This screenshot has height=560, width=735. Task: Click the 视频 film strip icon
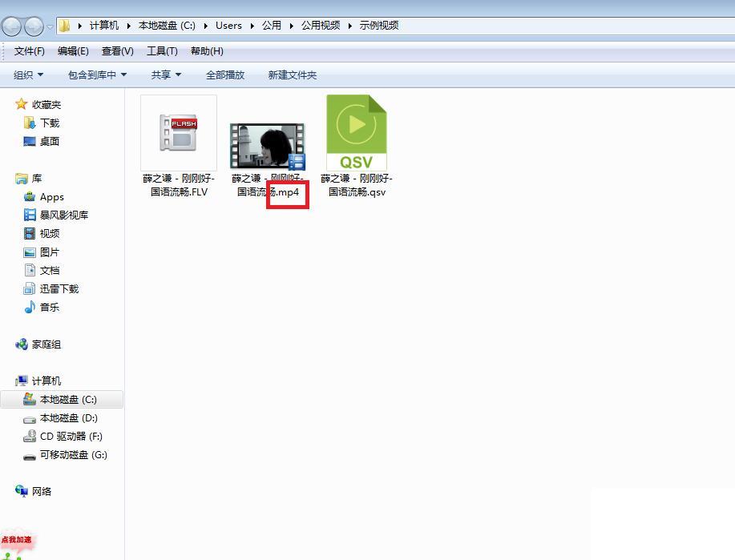pos(30,233)
